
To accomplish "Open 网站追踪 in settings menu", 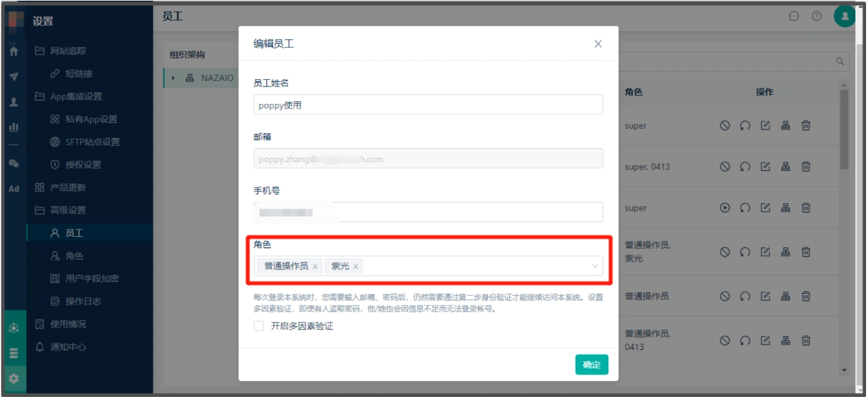I will coord(68,51).
